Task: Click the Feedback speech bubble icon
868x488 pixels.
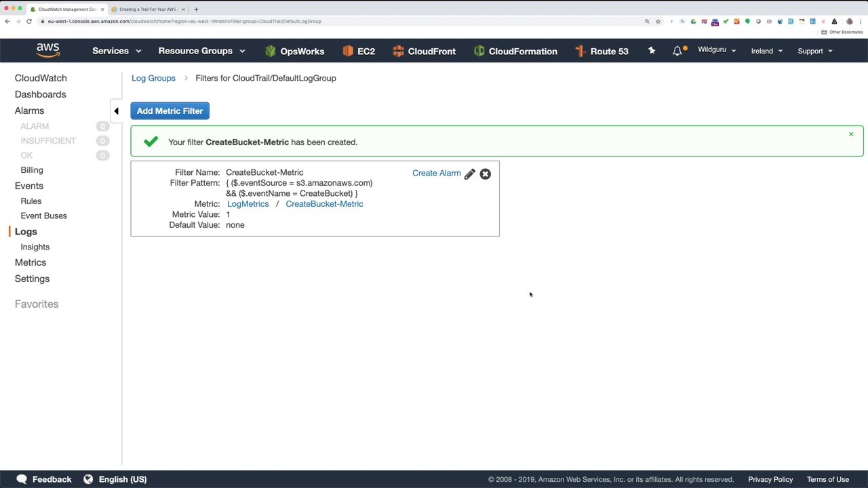Action: (x=22, y=479)
